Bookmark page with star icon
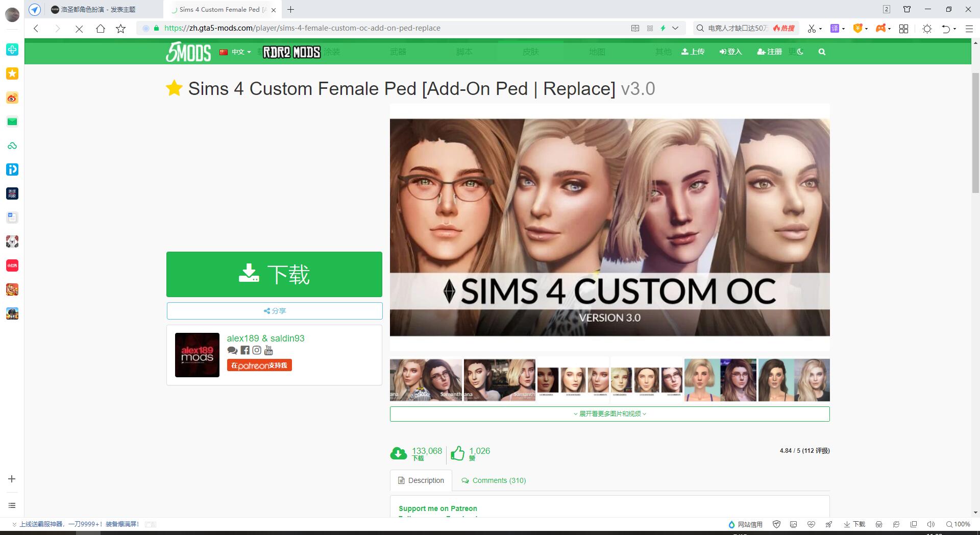This screenshot has height=535, width=980. coord(120,29)
